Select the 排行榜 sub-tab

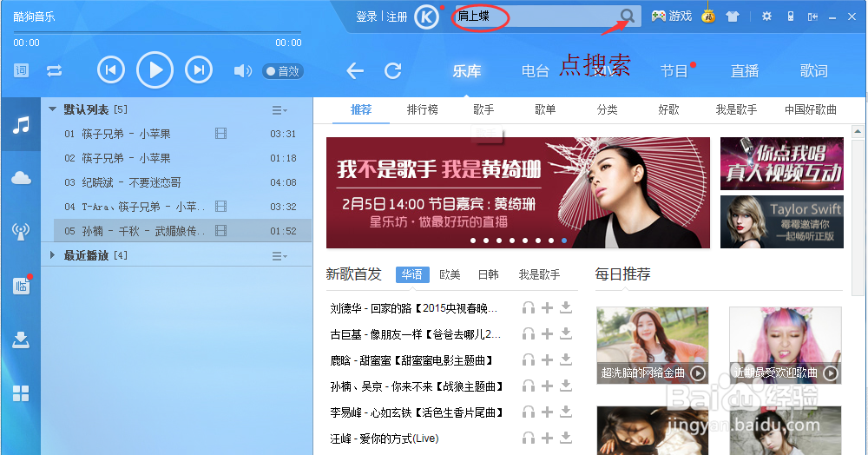(423, 109)
